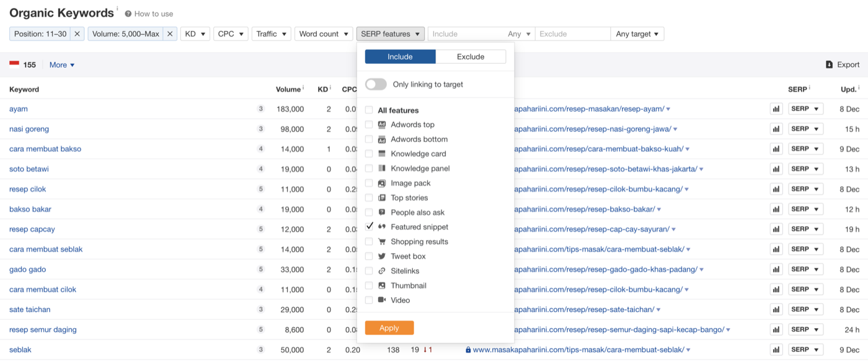Check the Top stories checkbox
The width and height of the screenshot is (868, 361).
click(369, 198)
